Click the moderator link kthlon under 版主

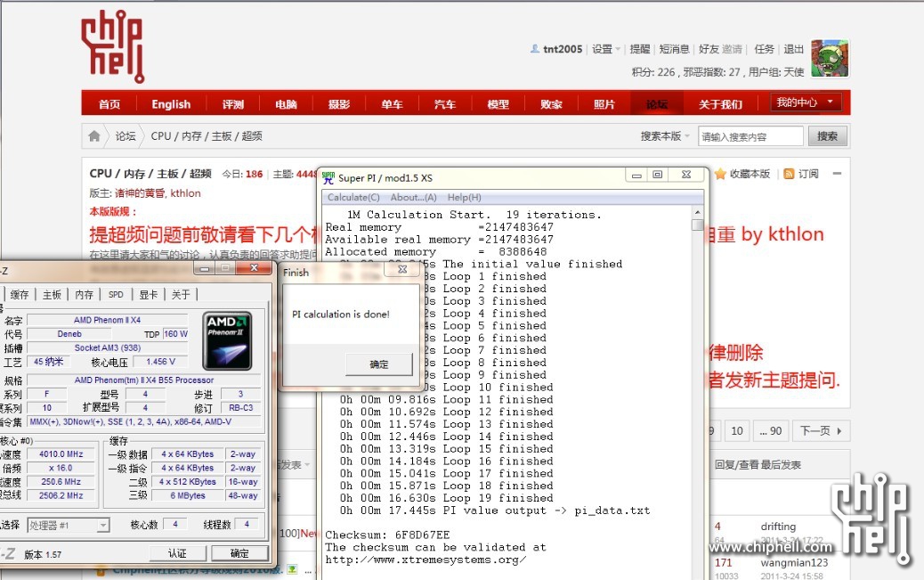186,193
